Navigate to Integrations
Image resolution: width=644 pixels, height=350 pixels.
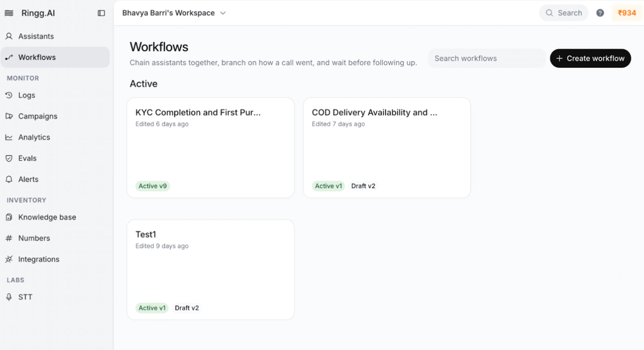coord(55,259)
